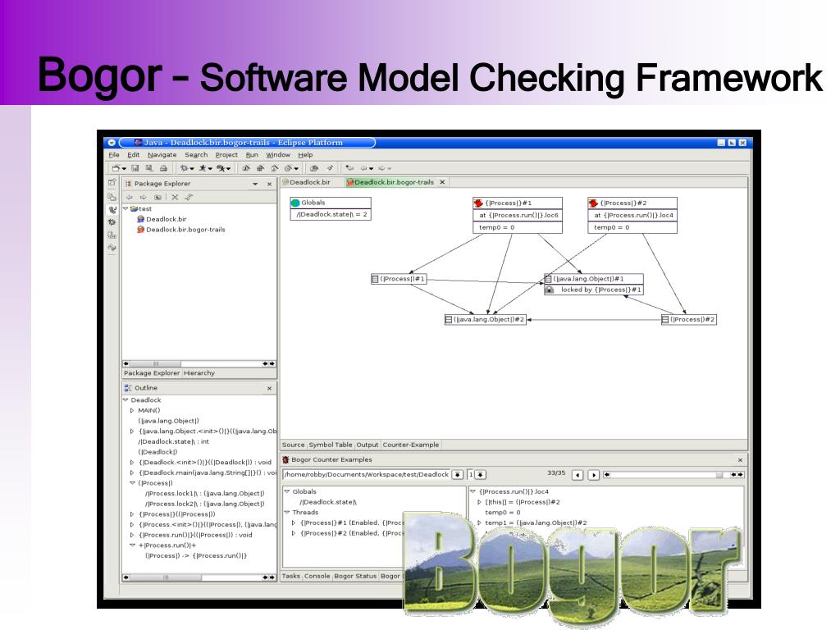This screenshot has width=840, height=630.
Task: Open the Package Explorer view menu arrow
Action: click(255, 184)
